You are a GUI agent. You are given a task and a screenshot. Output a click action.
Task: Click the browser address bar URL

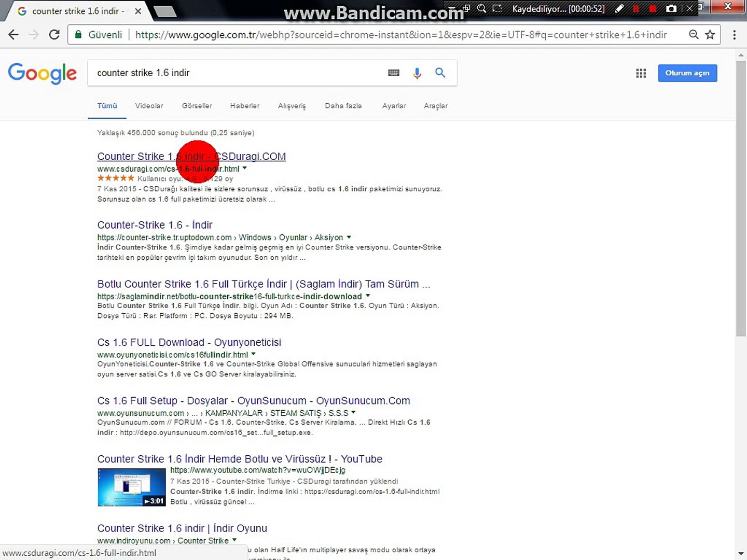pyautogui.click(x=401, y=35)
